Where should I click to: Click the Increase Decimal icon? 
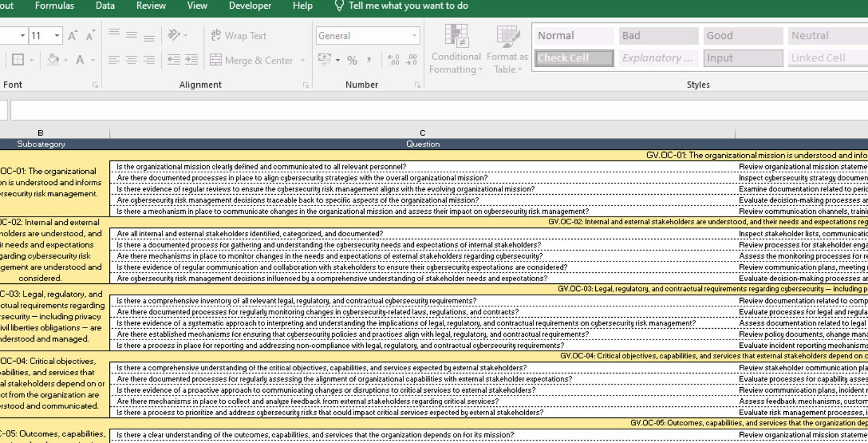(x=393, y=60)
